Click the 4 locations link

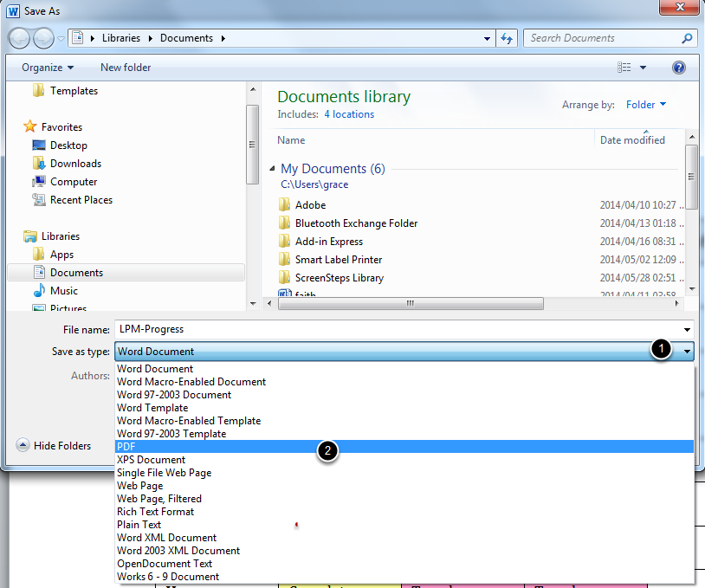coord(349,113)
